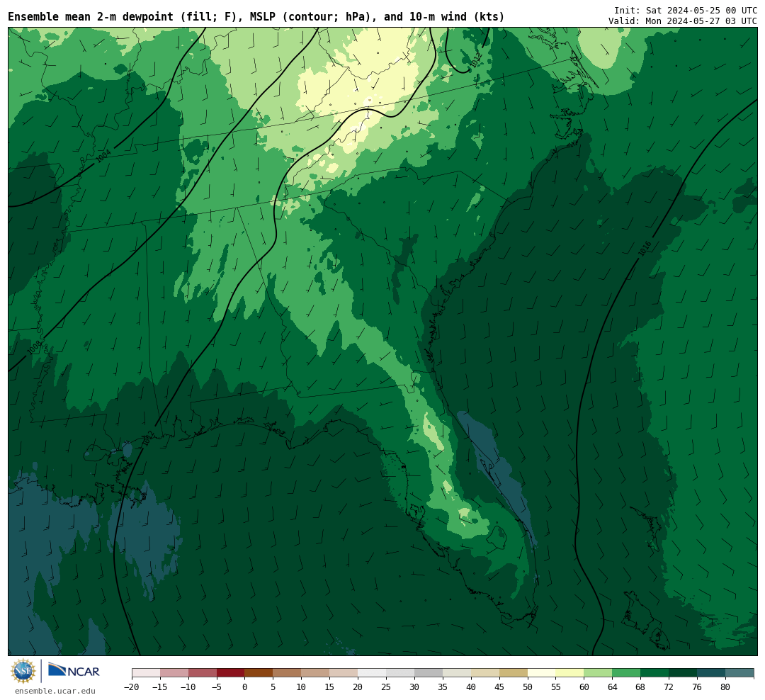Click the colorbar swatch between 25 and 30
The image size is (765, 700).
click(x=400, y=673)
